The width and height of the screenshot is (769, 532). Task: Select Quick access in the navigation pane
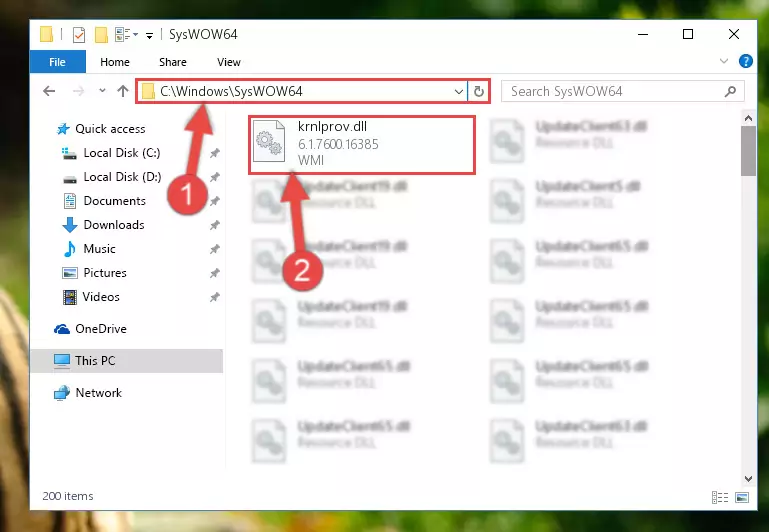[x=110, y=129]
